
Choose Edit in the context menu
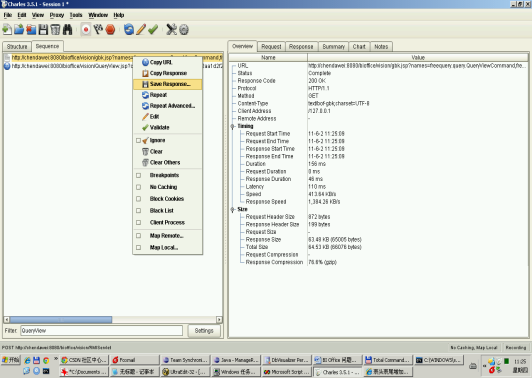tap(168, 117)
